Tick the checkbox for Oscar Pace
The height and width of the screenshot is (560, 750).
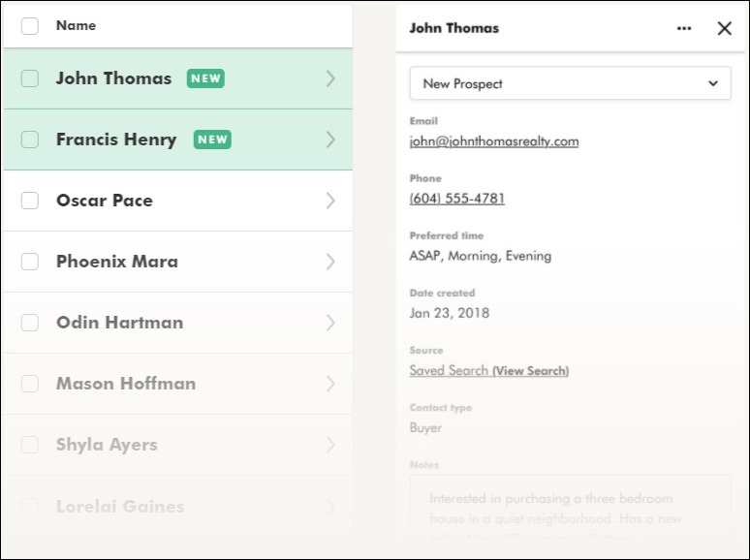[x=30, y=201]
